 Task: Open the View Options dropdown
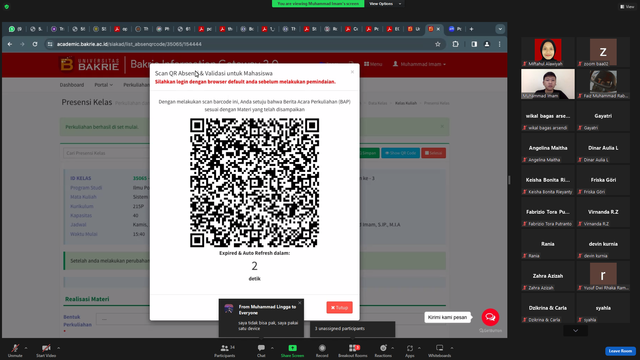[385, 4]
